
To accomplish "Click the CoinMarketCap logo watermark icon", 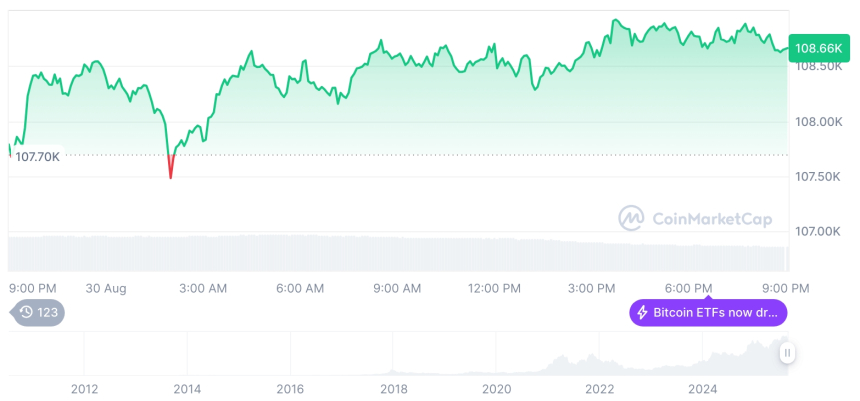I will pyautogui.click(x=631, y=218).
